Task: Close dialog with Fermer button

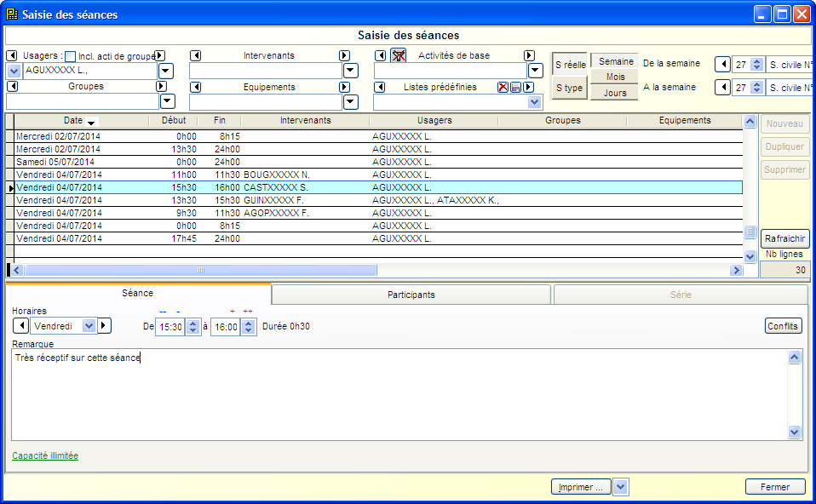Action: point(775,487)
